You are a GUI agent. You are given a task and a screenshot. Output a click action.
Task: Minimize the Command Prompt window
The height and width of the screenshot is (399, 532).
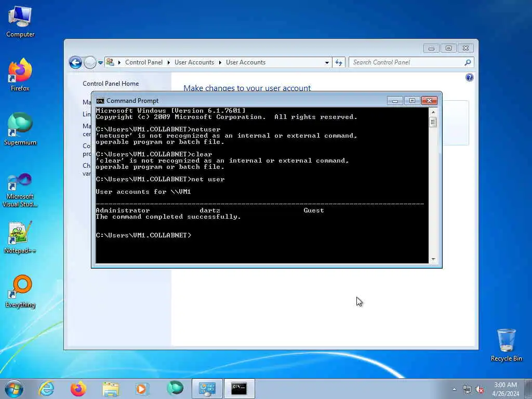tap(395, 101)
